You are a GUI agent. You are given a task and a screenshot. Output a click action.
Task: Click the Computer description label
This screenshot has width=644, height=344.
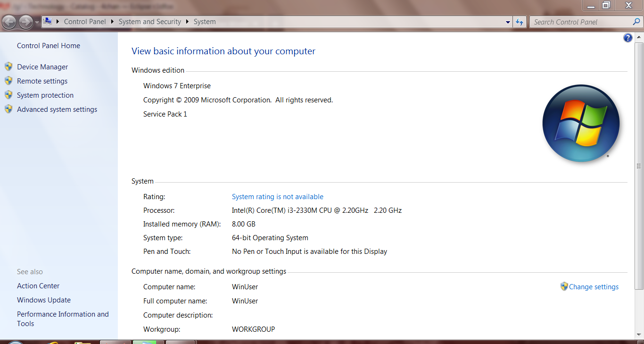[x=178, y=315]
